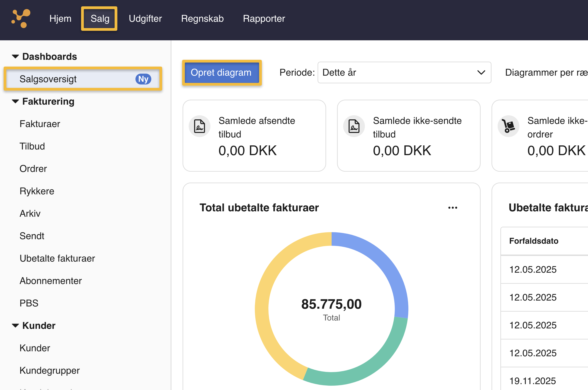The image size is (588, 390).
Task: Collapse the Kunder section arrow
Action: [15, 326]
